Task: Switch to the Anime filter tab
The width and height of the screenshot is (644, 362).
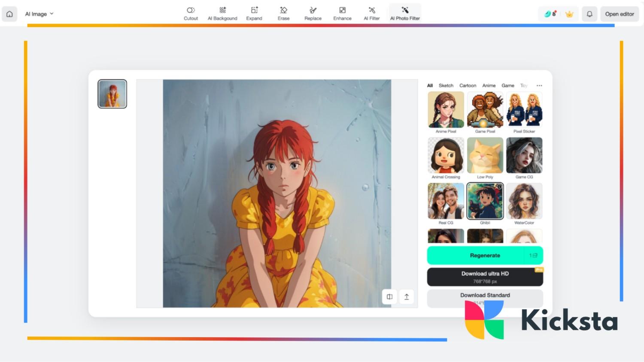Action: coord(489,85)
